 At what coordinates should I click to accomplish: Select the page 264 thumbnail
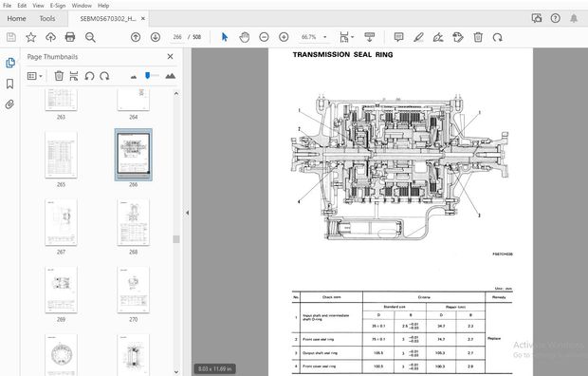133,100
